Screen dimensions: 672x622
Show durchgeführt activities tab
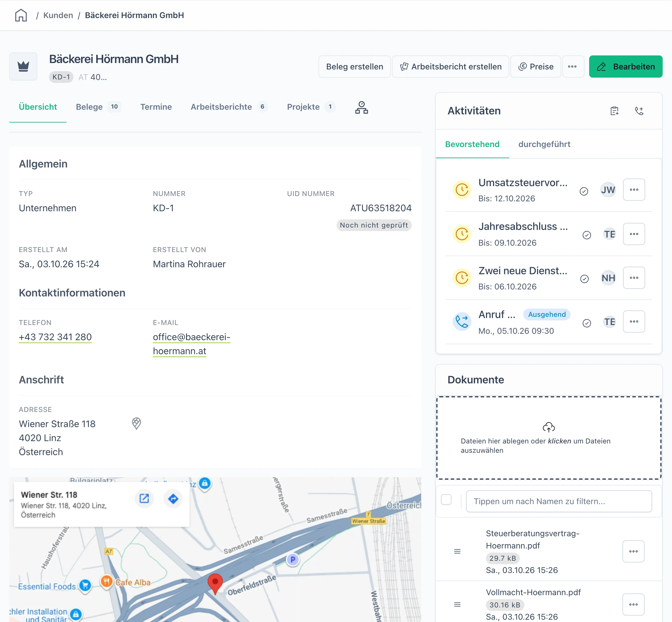[x=544, y=144]
